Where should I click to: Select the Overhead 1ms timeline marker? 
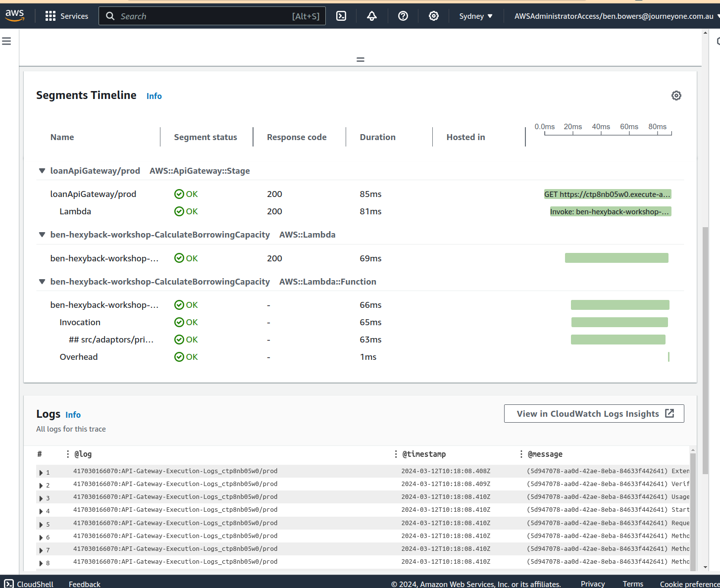(x=669, y=357)
